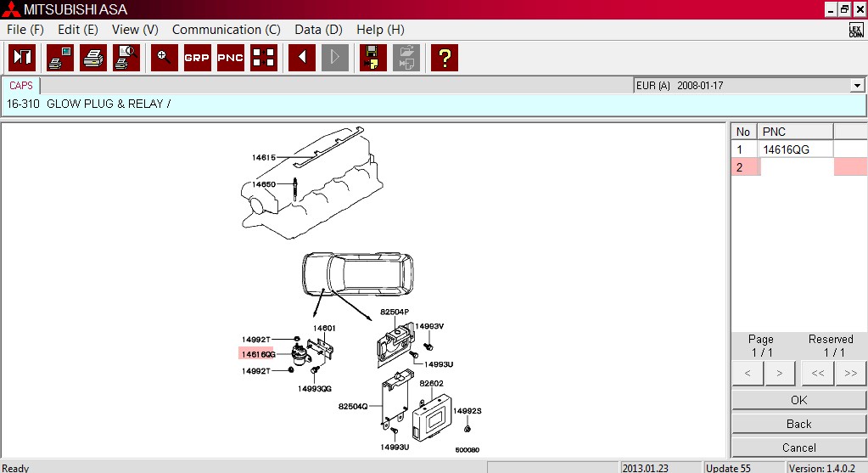Open print preview from toolbar
This screenshot has height=473, width=868.
(126, 58)
